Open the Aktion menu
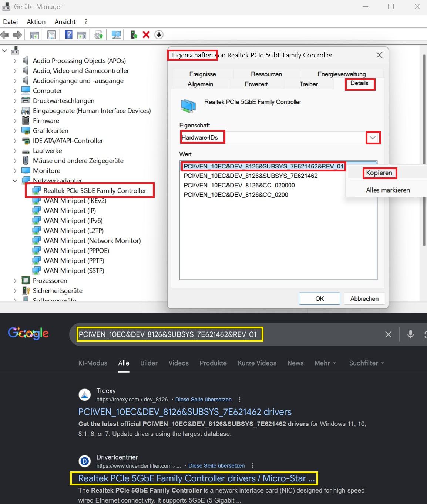 point(36,22)
